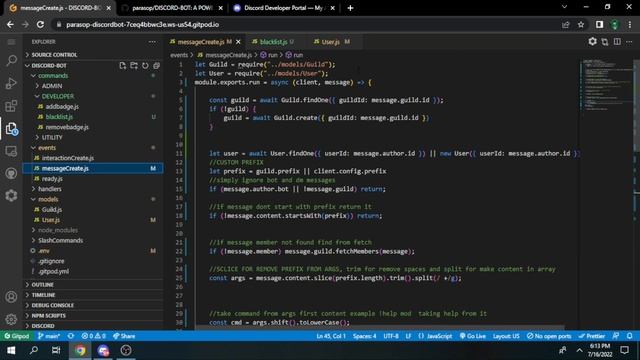Click New File icon in explorer header
The image size is (640, 360).
coord(122,65)
